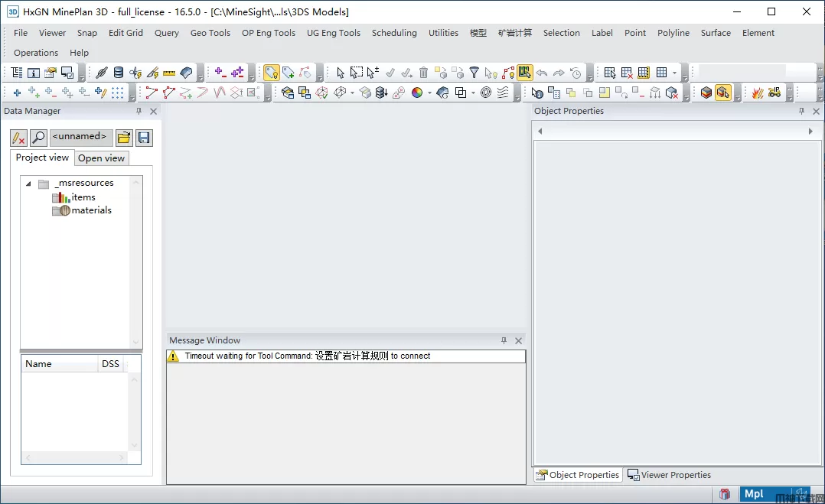Image resolution: width=825 pixels, height=504 pixels.
Task: Pin the Data Manager panel
Action: pyautogui.click(x=139, y=111)
